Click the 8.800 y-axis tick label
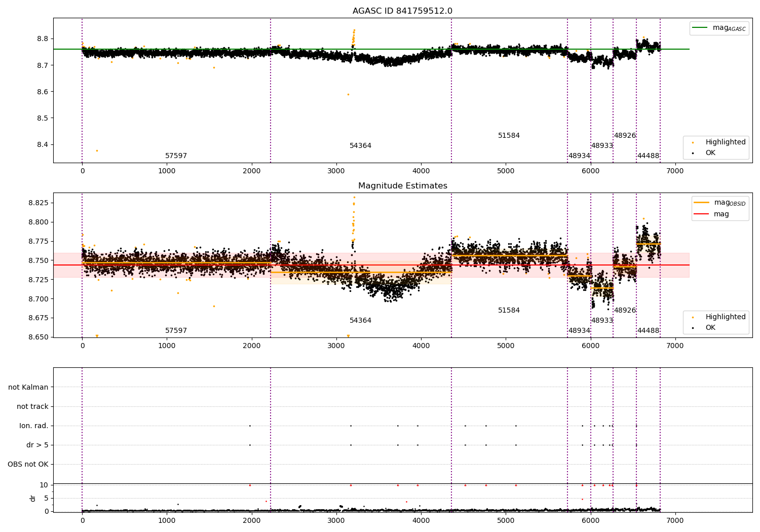Screen dimensions: 760x532 pos(39,222)
